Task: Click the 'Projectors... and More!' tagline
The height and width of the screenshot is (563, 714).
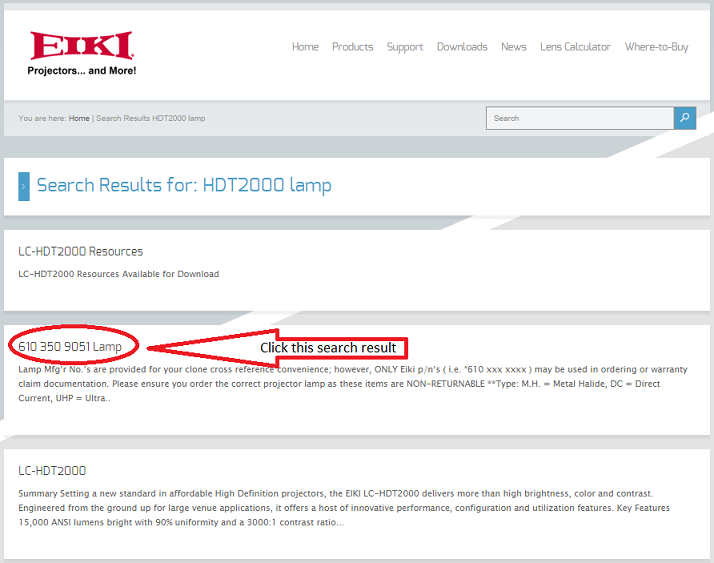Action: point(82,71)
